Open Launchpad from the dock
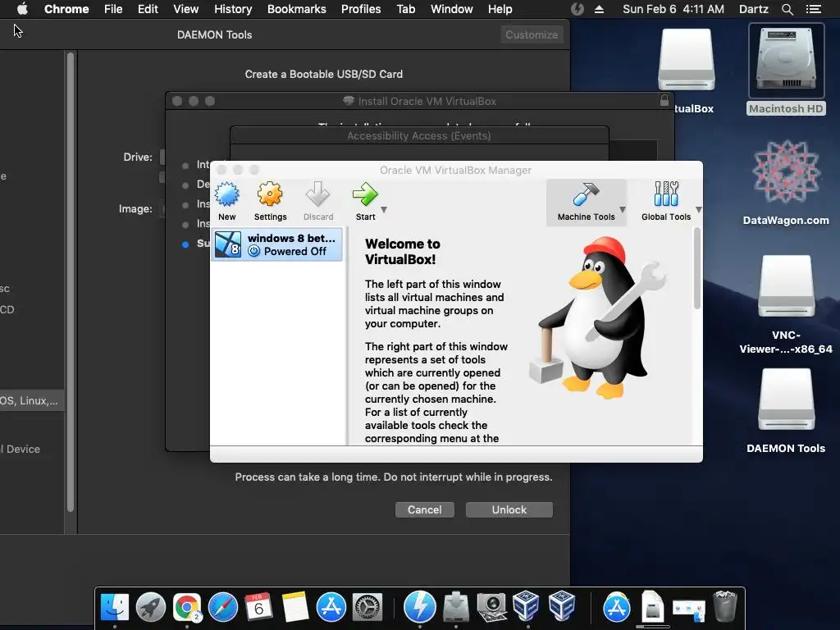Image resolution: width=840 pixels, height=630 pixels. [151, 607]
